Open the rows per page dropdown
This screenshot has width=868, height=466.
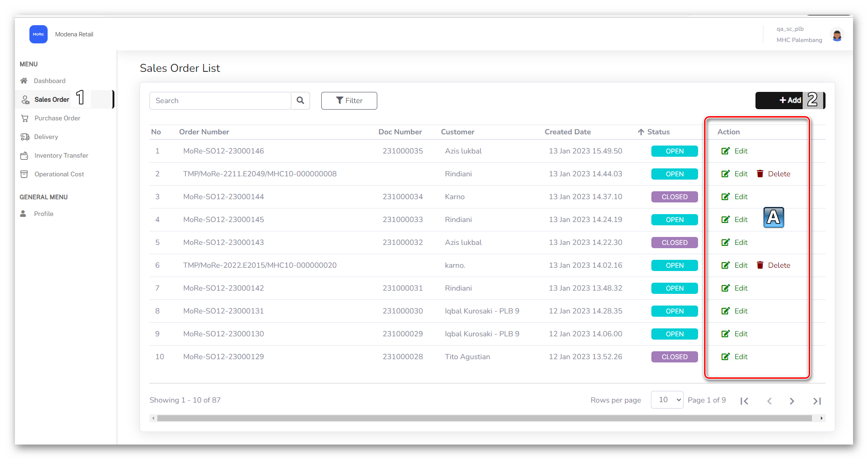(x=667, y=400)
